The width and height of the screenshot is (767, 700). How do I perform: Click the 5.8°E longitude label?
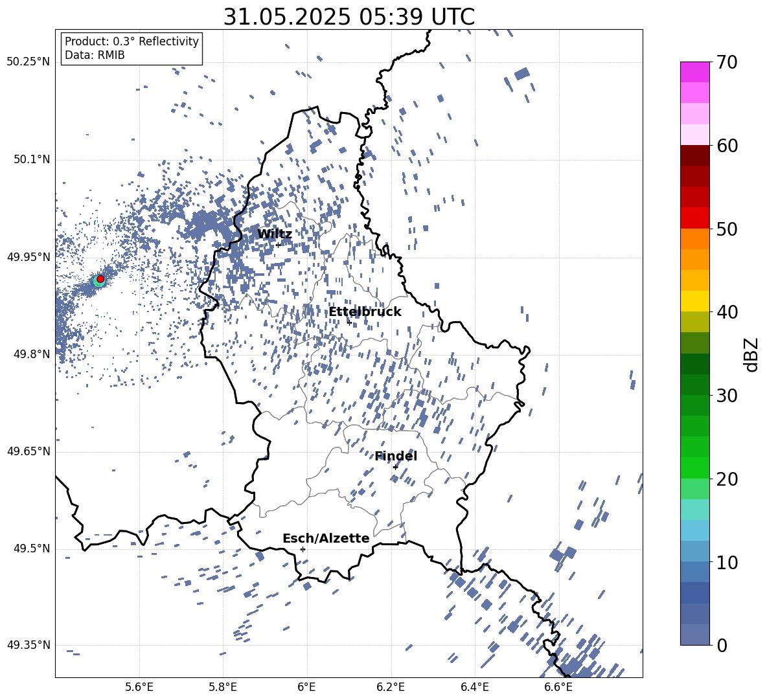coord(223,687)
